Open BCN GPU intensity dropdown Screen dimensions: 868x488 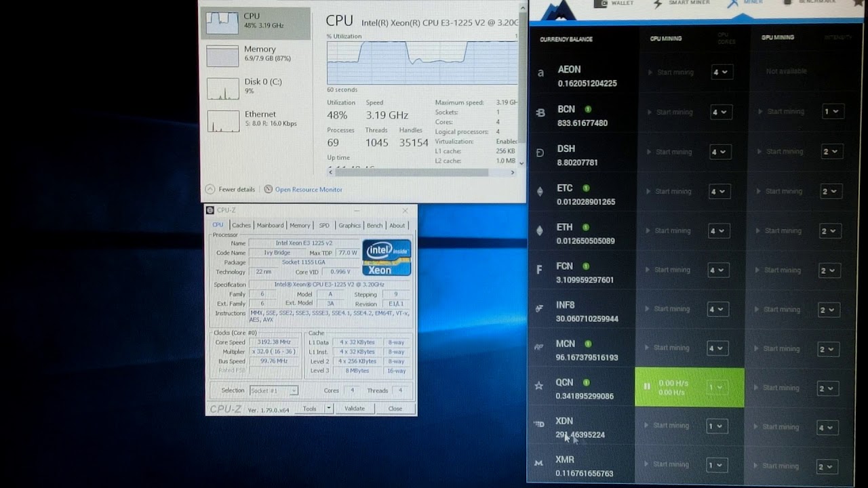point(833,112)
